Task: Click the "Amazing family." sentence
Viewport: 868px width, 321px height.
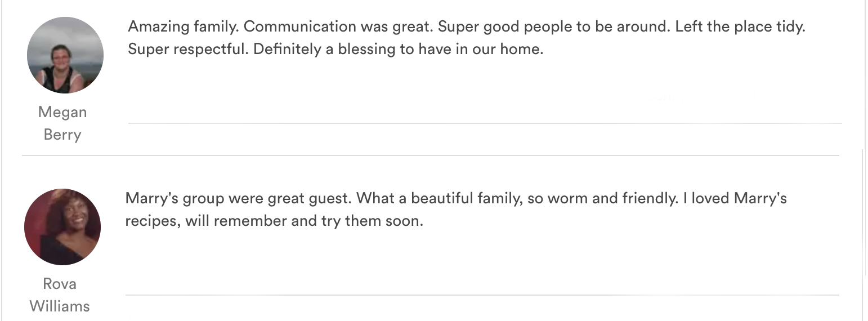Action: click(x=183, y=26)
